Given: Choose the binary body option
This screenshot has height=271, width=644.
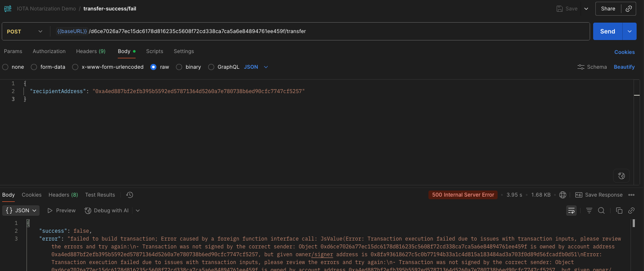Looking at the screenshot, I should point(179,67).
